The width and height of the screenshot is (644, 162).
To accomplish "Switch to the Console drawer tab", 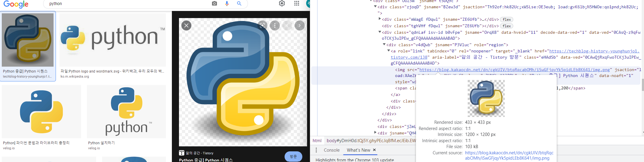I will (332, 150).
